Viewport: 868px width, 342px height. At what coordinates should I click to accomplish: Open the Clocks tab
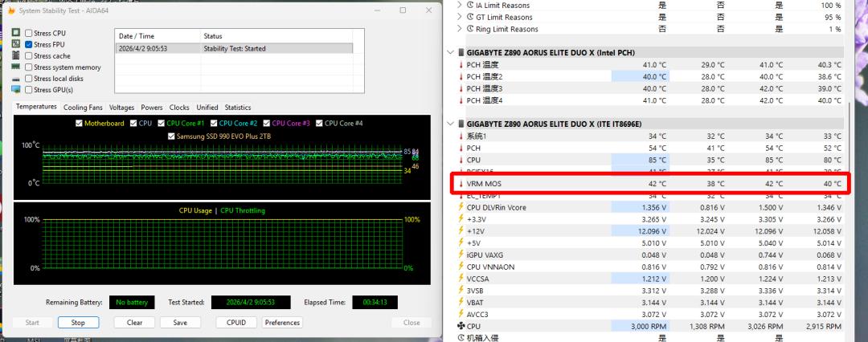(x=179, y=108)
